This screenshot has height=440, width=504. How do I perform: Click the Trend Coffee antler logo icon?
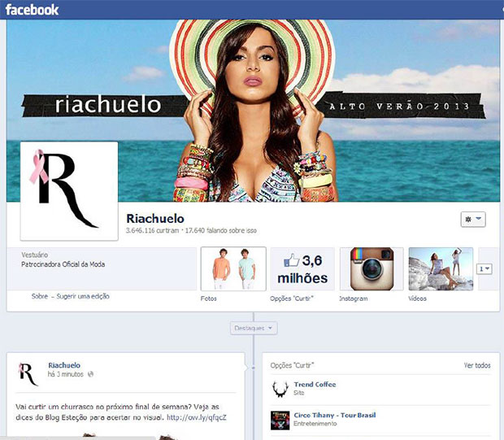click(280, 389)
